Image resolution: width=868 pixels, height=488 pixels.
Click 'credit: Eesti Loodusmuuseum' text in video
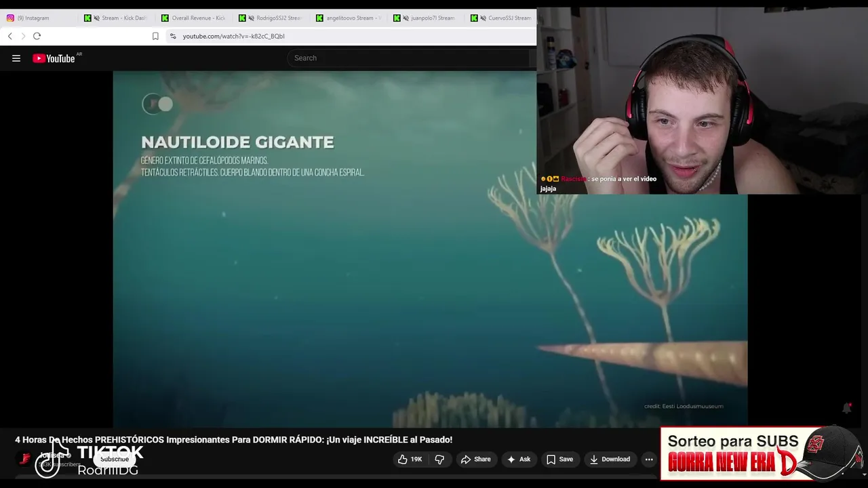(x=684, y=407)
